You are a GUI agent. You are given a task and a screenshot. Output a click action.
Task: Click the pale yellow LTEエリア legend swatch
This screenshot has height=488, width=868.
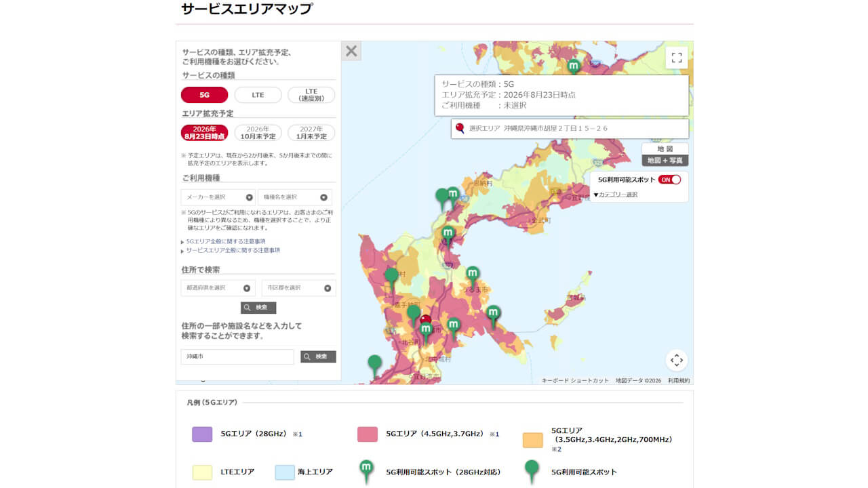click(x=202, y=472)
